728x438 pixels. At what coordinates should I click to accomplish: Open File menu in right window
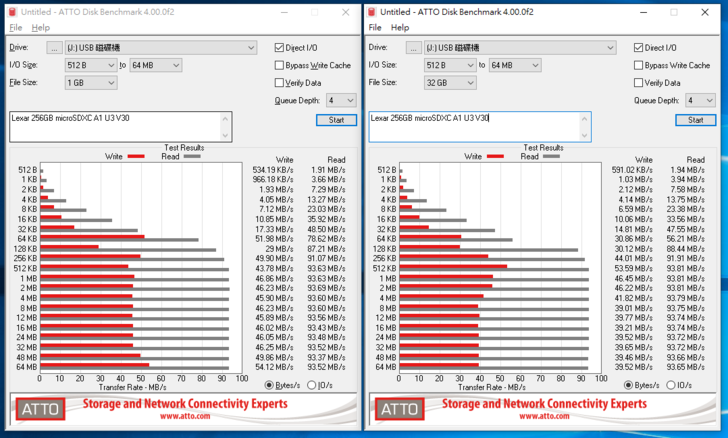375,27
